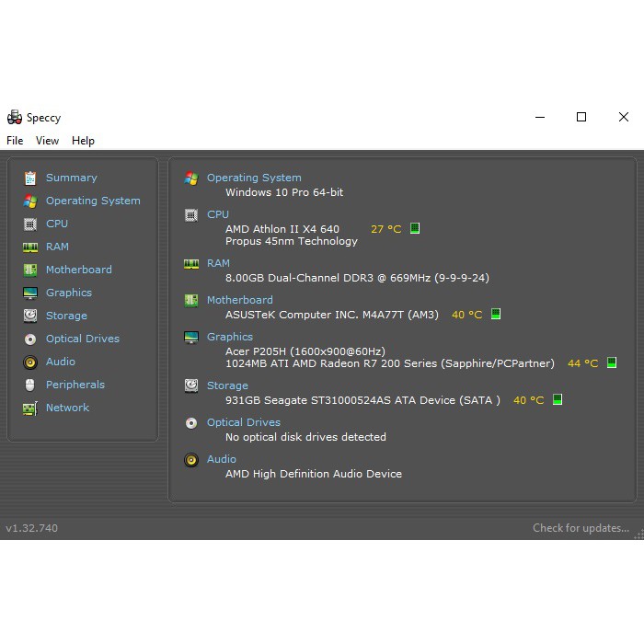Image resolution: width=644 pixels, height=644 pixels.
Task: Open Graphics section from sidebar label
Action: (69, 293)
